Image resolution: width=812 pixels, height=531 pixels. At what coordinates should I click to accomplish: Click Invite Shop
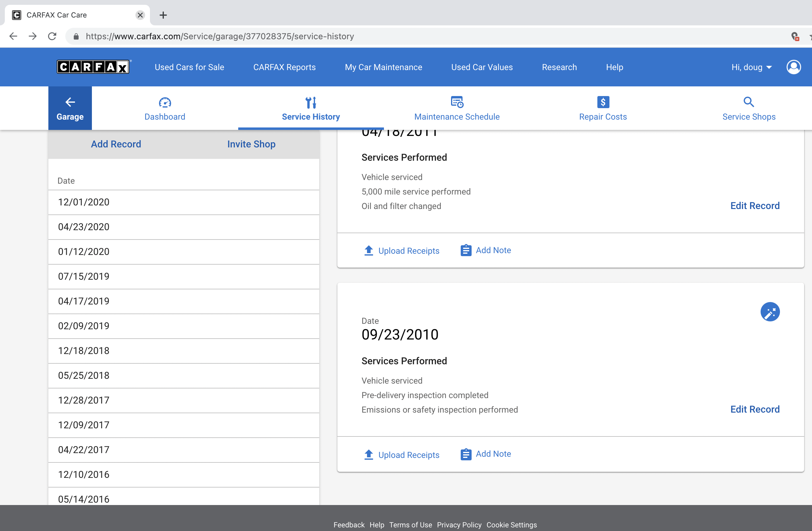tap(252, 144)
